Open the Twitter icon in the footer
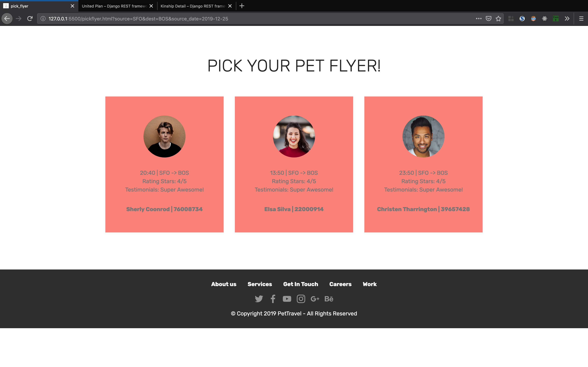 point(259,299)
